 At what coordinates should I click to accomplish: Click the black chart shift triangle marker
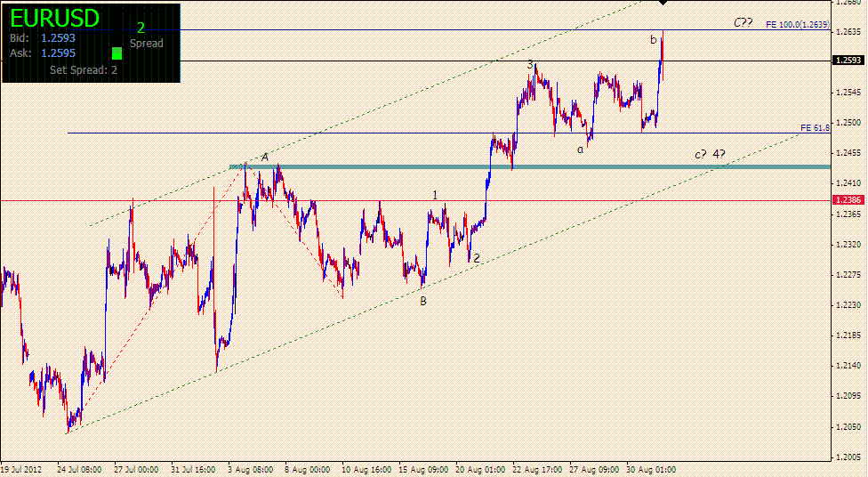pyautogui.click(x=663, y=2)
